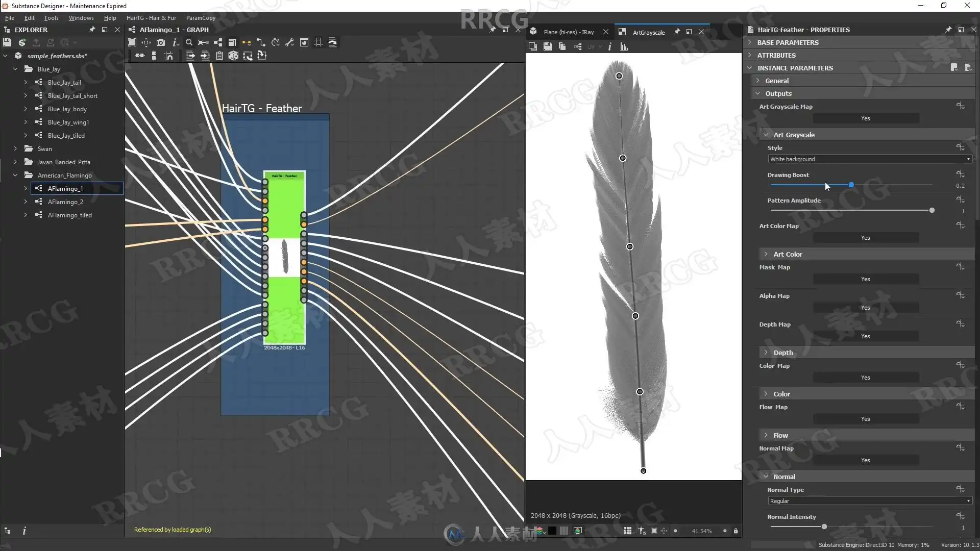Expand the Swan folder in Explorer
This screenshot has width=980, height=551.
point(15,149)
